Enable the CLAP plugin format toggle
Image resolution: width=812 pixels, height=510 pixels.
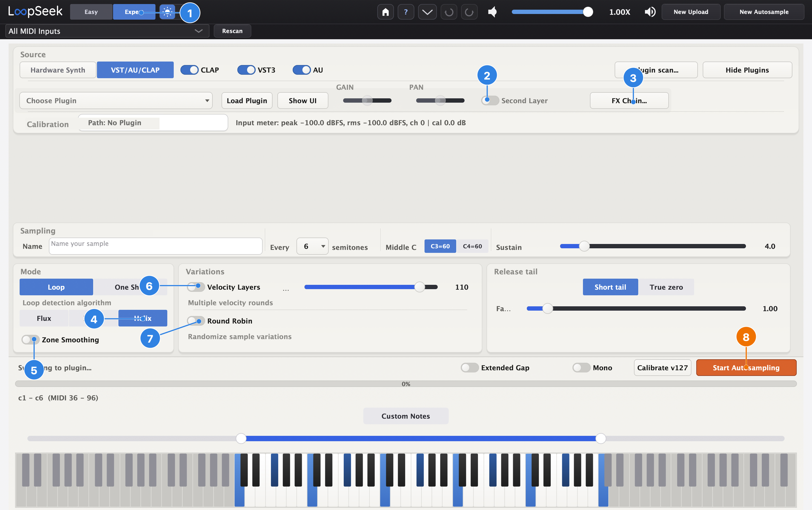189,70
